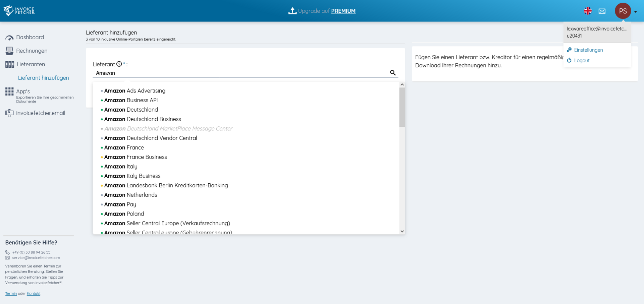Click the Lieferant info icon
644x304 pixels.
(x=119, y=64)
